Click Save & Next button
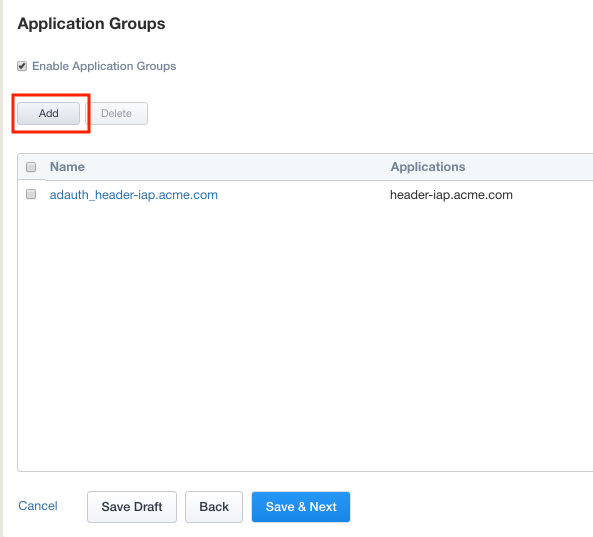 point(301,507)
